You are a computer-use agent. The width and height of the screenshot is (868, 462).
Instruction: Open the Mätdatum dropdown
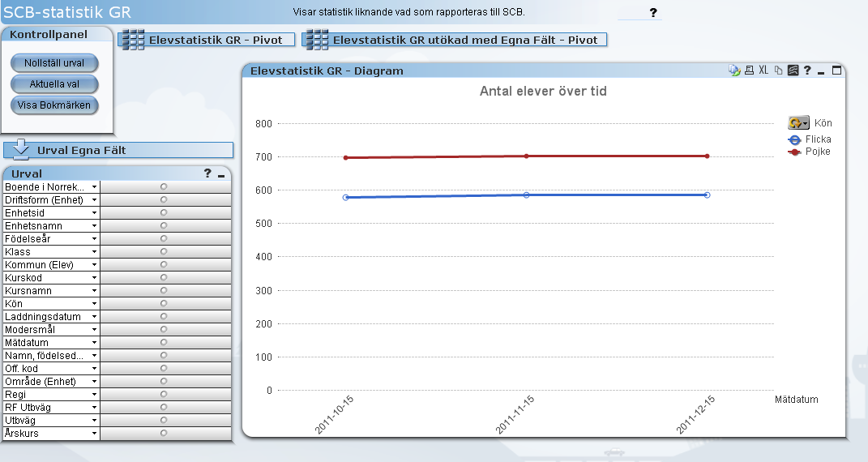(94, 343)
